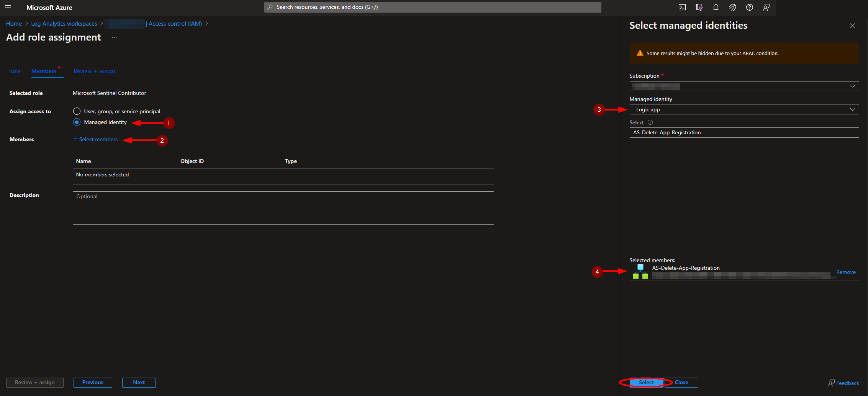
Task: Click the search magnifier icon
Action: coord(270,7)
